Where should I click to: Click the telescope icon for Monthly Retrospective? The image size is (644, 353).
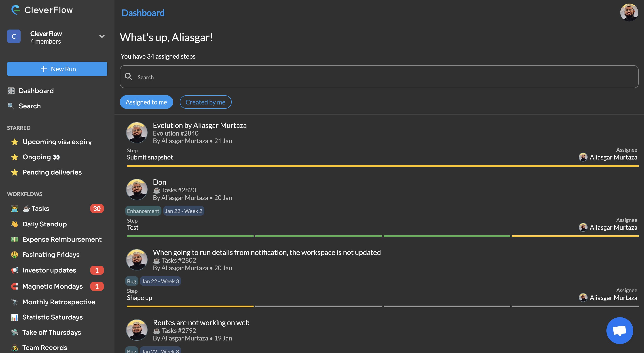point(15,302)
